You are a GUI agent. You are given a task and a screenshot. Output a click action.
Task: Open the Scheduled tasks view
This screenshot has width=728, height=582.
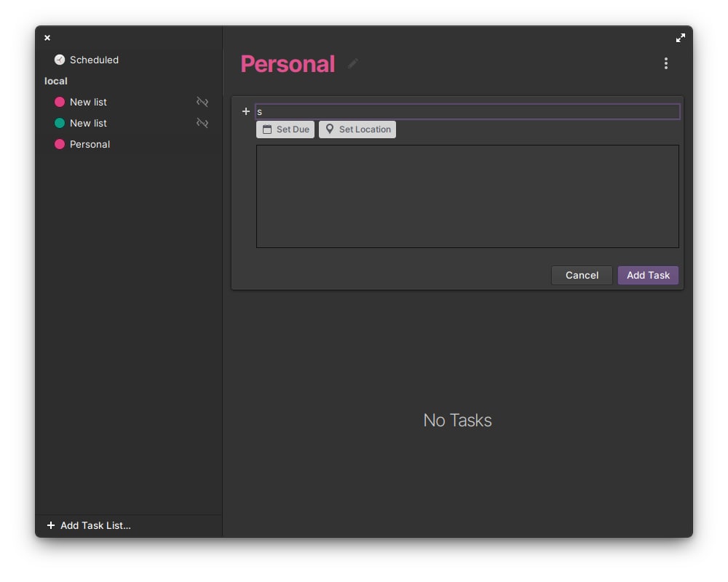129,60
